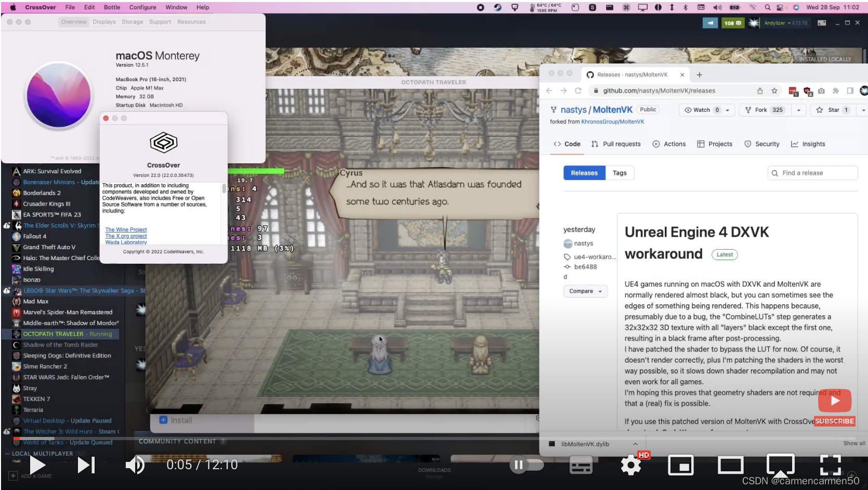
Task: Click Show all downloads
Action: click(854, 443)
